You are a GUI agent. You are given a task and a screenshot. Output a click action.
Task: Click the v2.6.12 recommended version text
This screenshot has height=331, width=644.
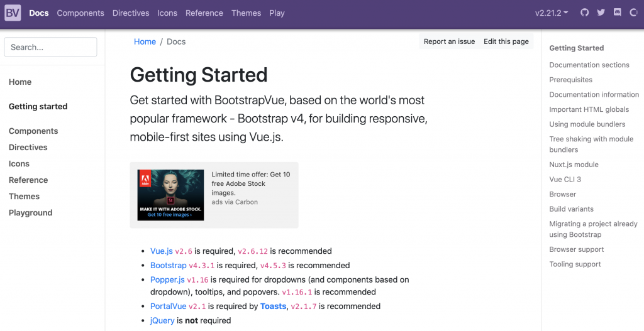(x=253, y=251)
